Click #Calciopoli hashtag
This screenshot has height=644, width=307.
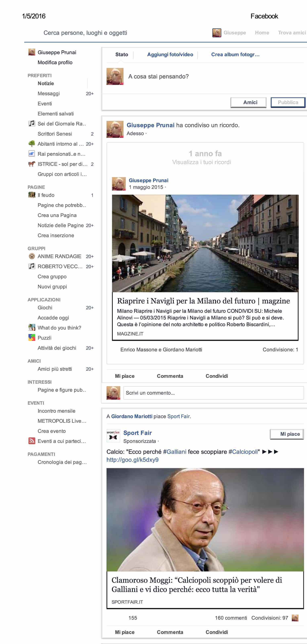click(x=243, y=452)
